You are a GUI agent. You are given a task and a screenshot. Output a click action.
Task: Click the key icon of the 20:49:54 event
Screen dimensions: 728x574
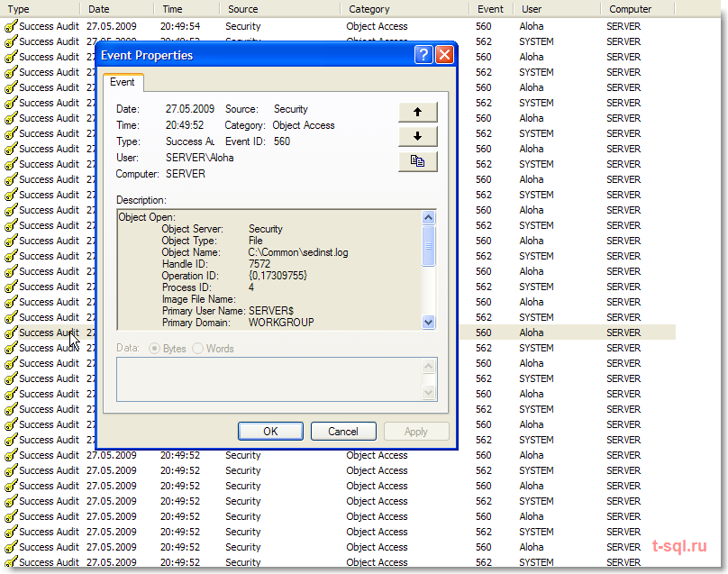11,26
